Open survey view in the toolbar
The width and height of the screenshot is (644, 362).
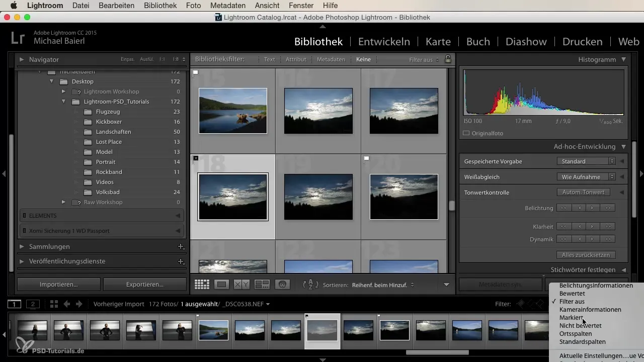coord(262,284)
